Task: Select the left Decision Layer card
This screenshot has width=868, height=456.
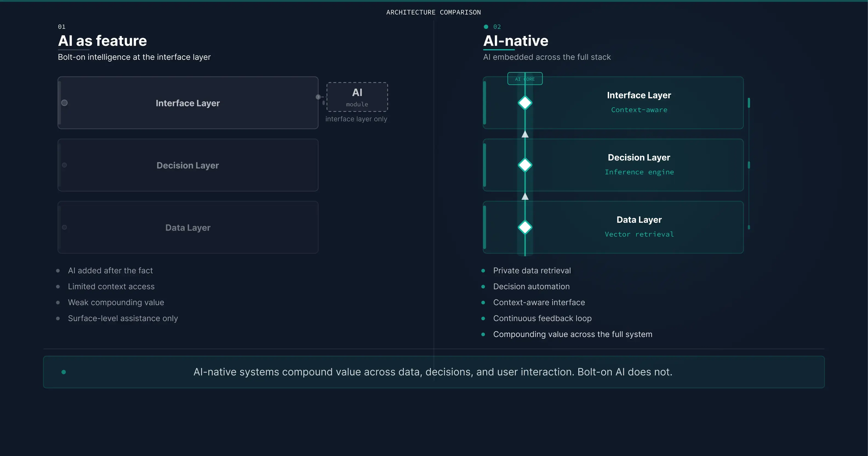Action: coord(188,165)
